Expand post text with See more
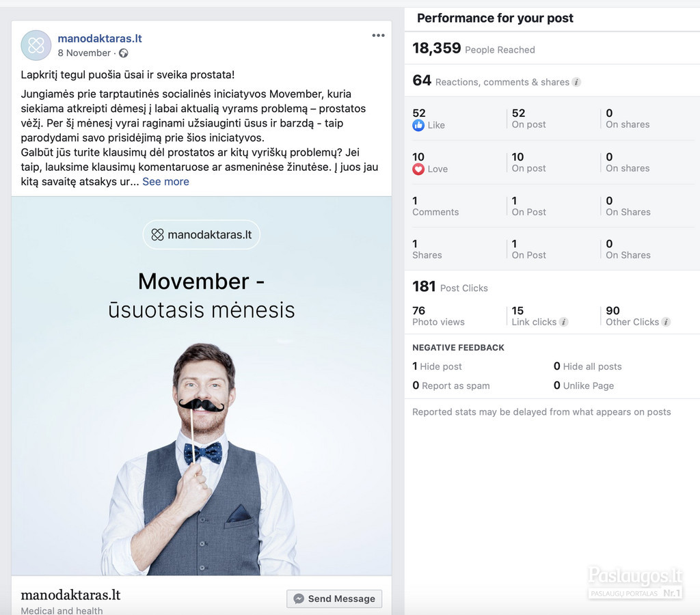The image size is (700, 615). [165, 182]
